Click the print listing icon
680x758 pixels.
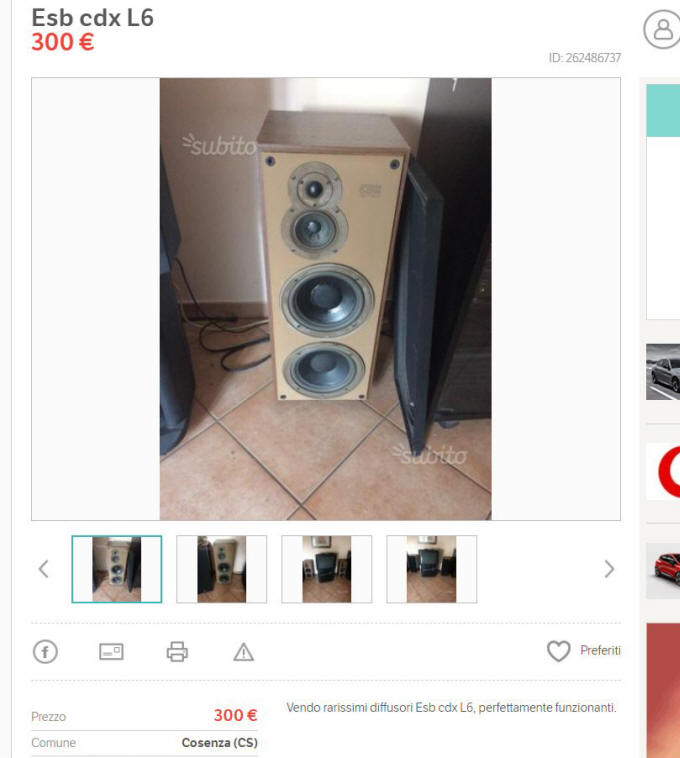[177, 651]
